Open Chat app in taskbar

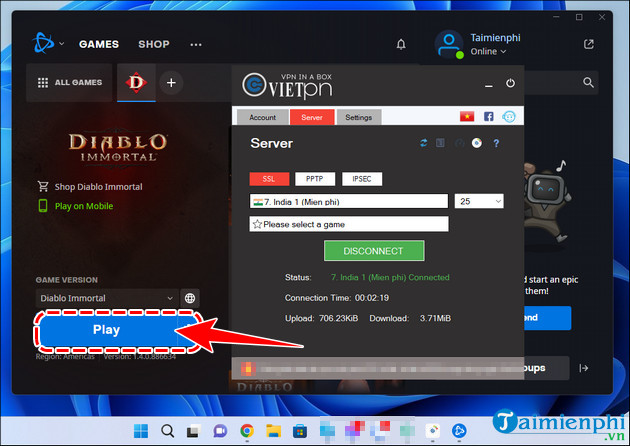coord(220,431)
